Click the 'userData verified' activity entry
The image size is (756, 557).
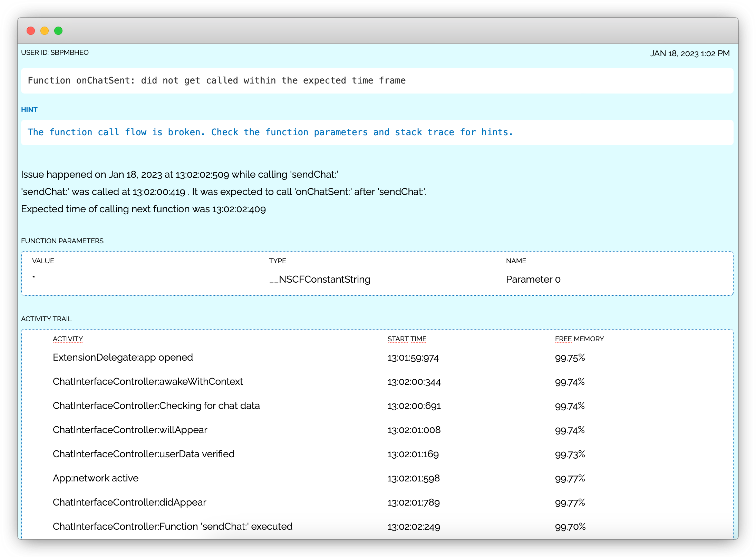click(x=144, y=454)
